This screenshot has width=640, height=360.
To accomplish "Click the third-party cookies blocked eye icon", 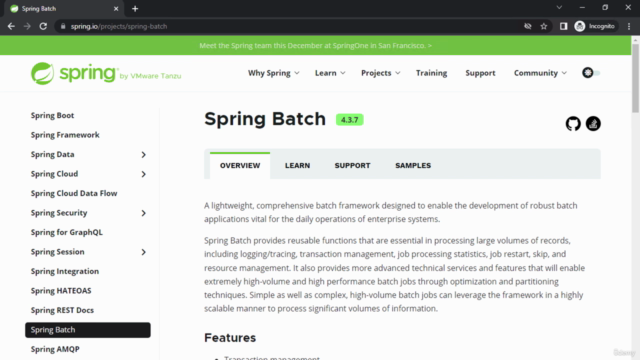I will [528, 26].
